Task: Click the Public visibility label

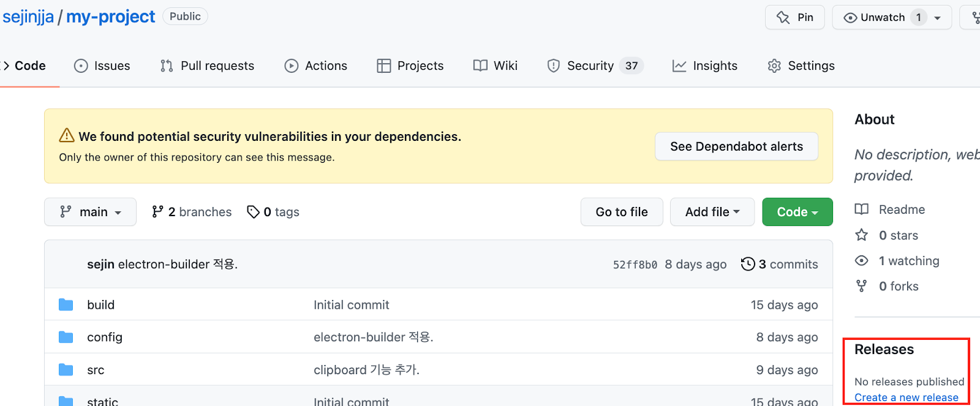Action: [x=185, y=17]
